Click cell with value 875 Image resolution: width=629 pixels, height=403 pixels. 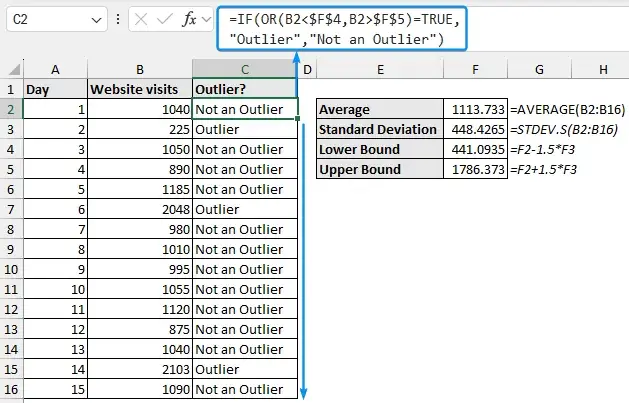pyautogui.click(x=140, y=329)
